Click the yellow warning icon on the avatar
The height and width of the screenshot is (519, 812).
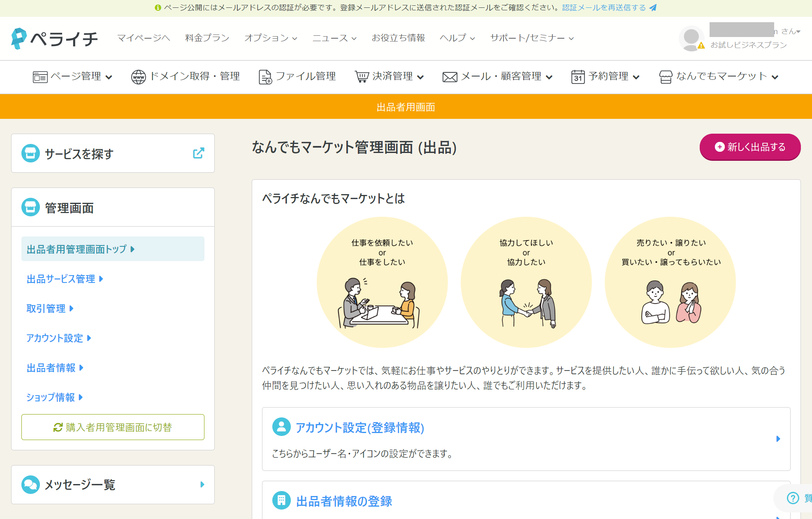pos(701,46)
